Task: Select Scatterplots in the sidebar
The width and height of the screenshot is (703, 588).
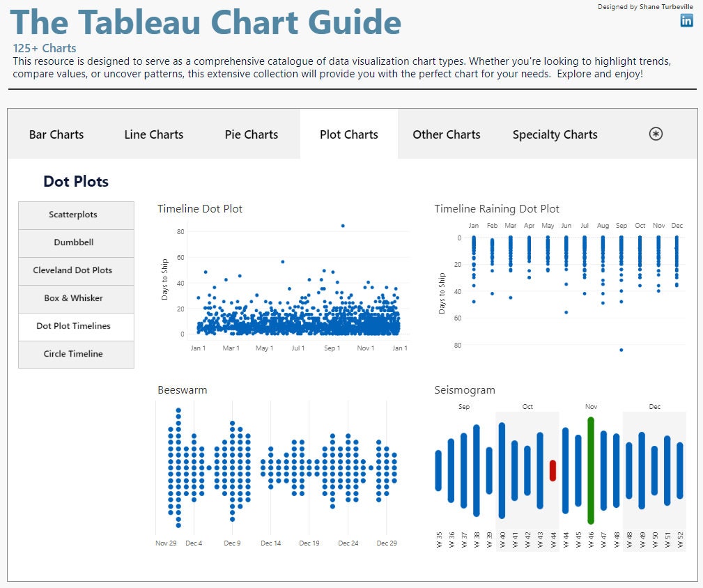Action: [x=75, y=215]
